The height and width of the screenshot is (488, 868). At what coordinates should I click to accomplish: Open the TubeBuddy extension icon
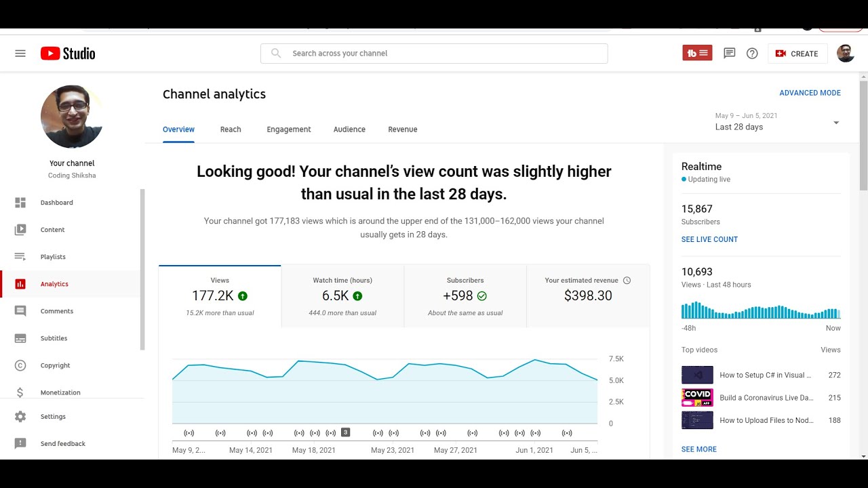[697, 54]
